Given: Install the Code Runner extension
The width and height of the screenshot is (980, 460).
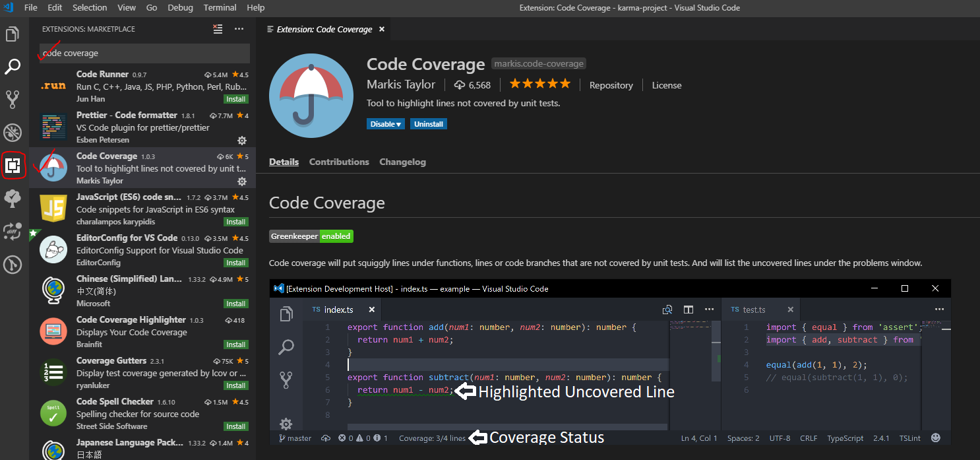Looking at the screenshot, I should [235, 99].
